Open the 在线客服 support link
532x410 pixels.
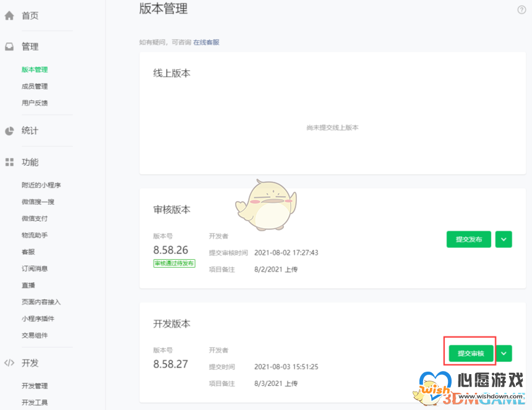[x=206, y=43]
